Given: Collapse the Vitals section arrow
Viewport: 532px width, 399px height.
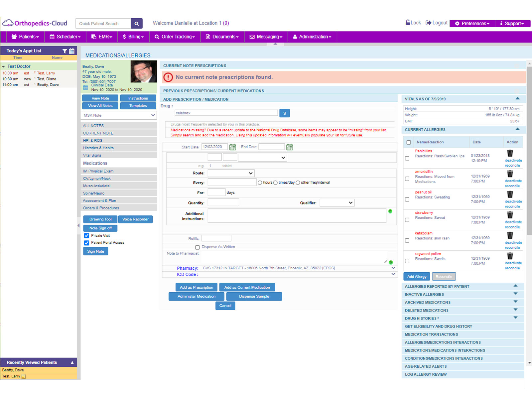Looking at the screenshot, I should [517, 98].
